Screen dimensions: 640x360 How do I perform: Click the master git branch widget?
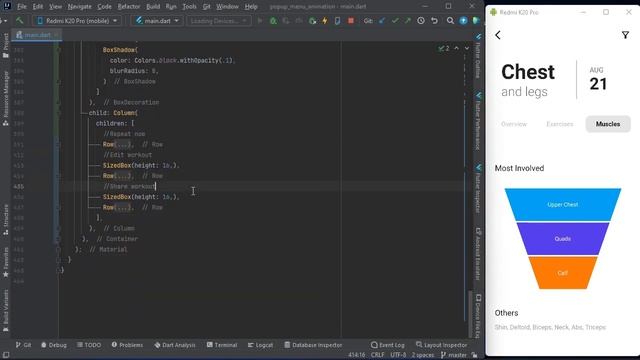click(454, 355)
